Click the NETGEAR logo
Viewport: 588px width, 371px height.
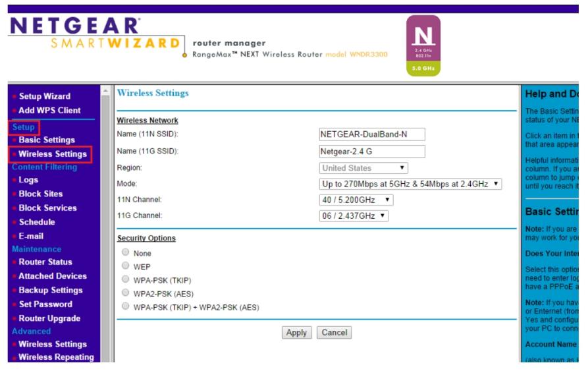[75, 26]
